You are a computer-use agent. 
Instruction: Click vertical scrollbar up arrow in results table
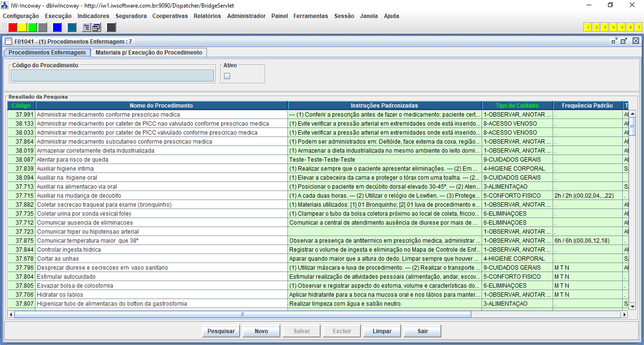point(632,114)
